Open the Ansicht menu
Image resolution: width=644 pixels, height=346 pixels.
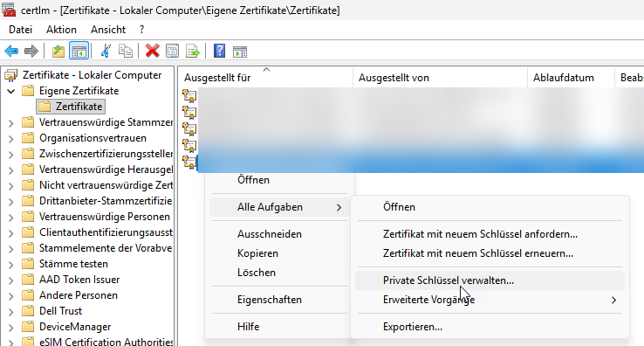108,30
